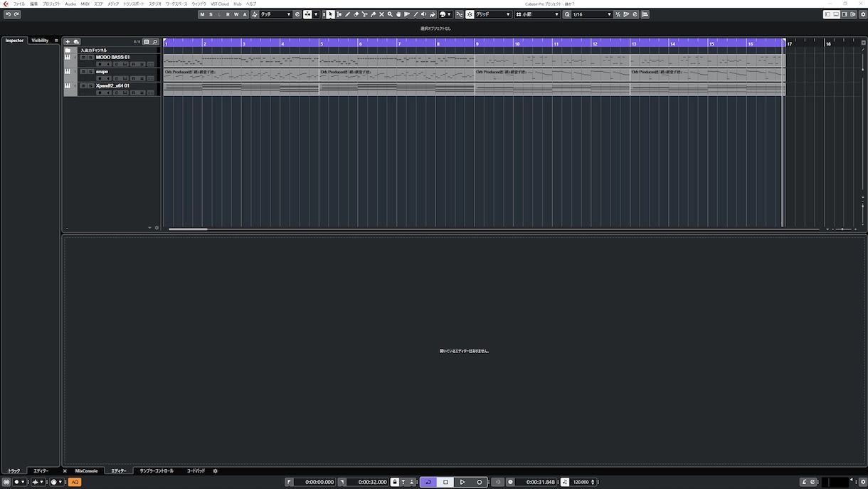Screen dimensions: 868x489
Task: Select the Range Selection tool
Action: pyautogui.click(x=339, y=14)
